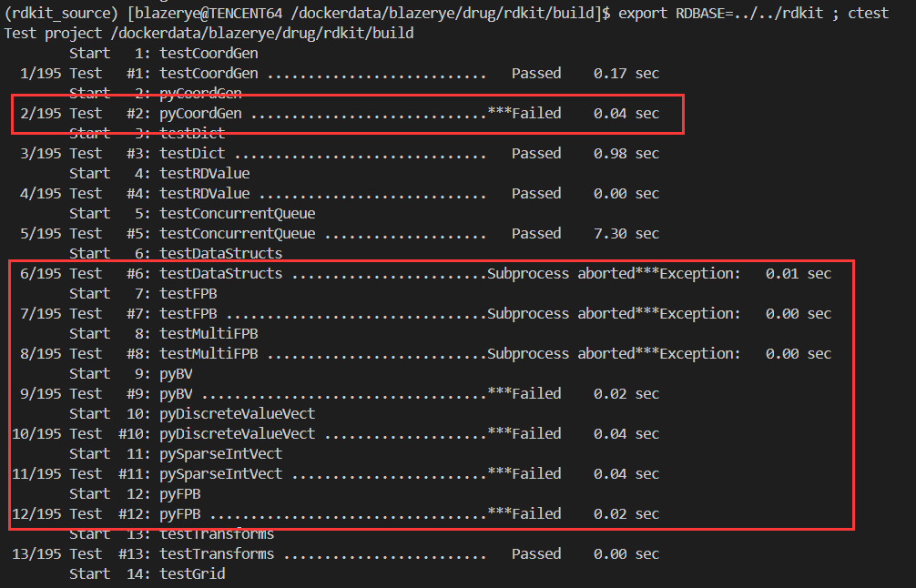This screenshot has height=588, width=916.
Task: Click the '4/195 Test #4: testRDValue' result row
Action: click(x=340, y=193)
